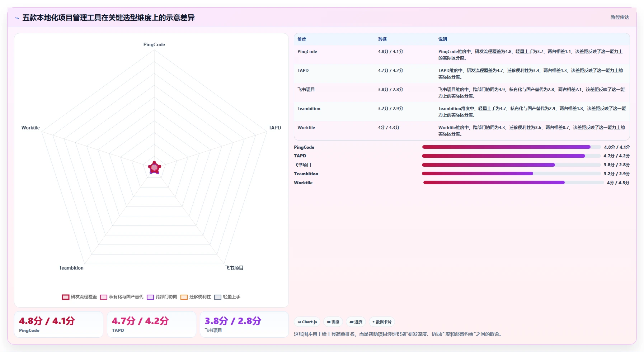
Task: Click the PingCode description text in table
Action: (530, 54)
